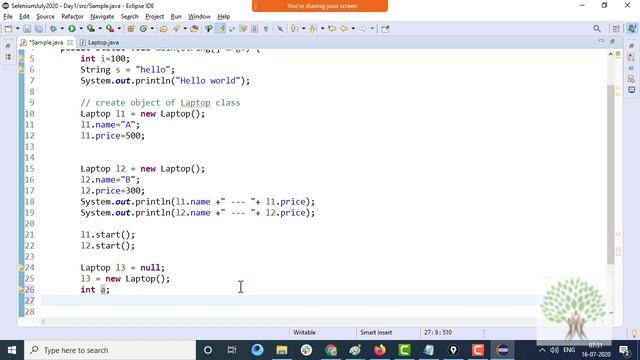Click the taskbar search box
This screenshot has height=360, width=640.
tap(110, 350)
